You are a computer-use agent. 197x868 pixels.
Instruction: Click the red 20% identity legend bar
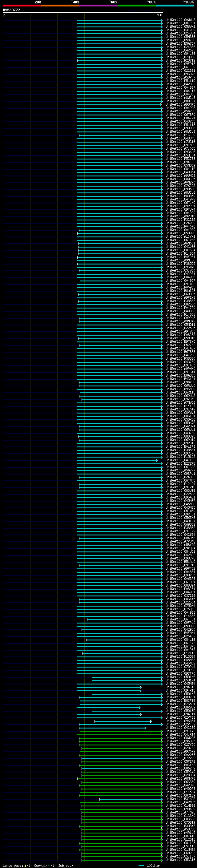[x=22, y=6]
